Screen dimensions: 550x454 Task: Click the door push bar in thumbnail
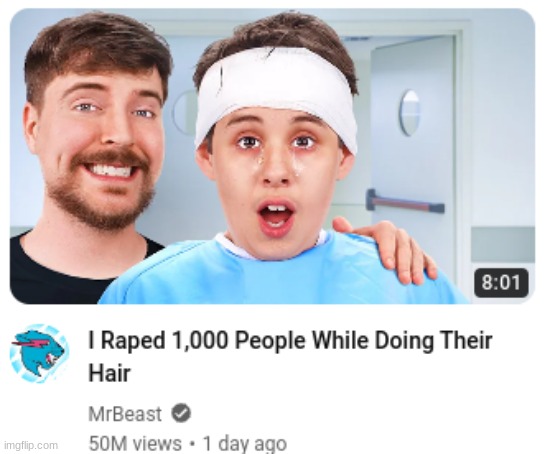tap(405, 202)
